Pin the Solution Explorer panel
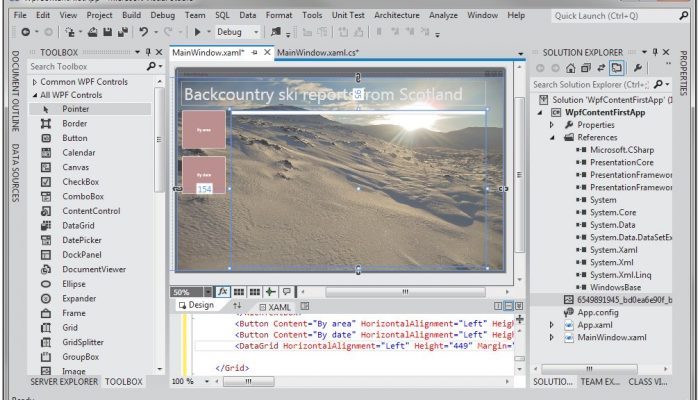Image resolution: width=700 pixels, height=400 pixels. point(655,52)
